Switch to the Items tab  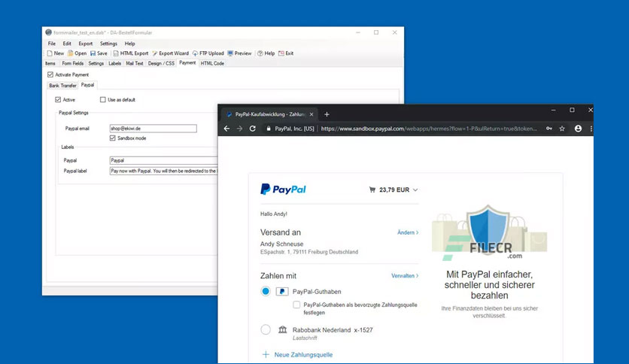50,63
